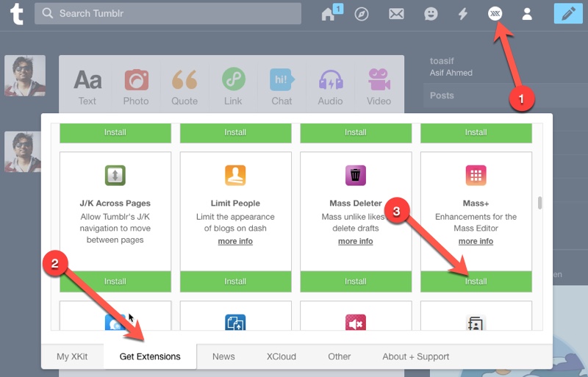Open the toasif blog name
Viewport: 588px width, 377px height.
442,61
